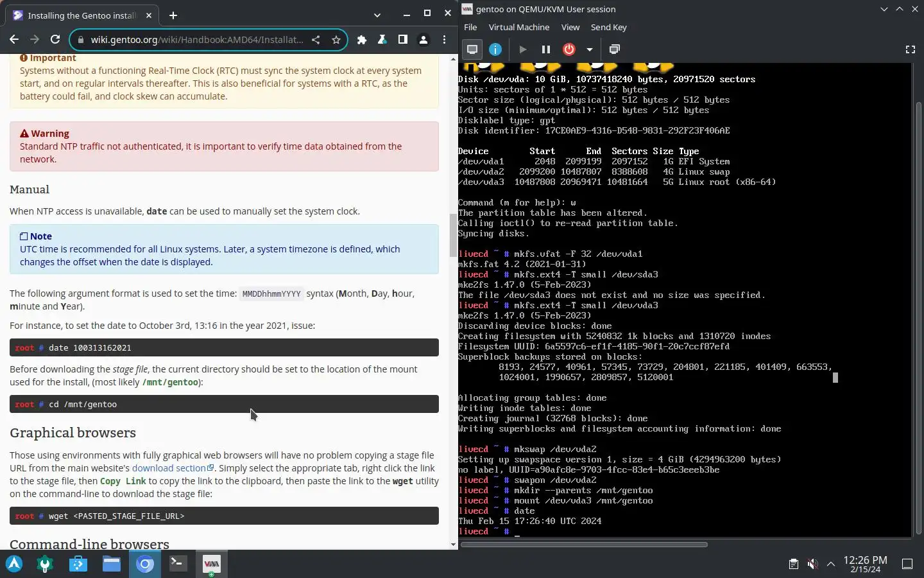The image size is (924, 578).
Task: Open new tab in Chrome
Action: click(173, 15)
